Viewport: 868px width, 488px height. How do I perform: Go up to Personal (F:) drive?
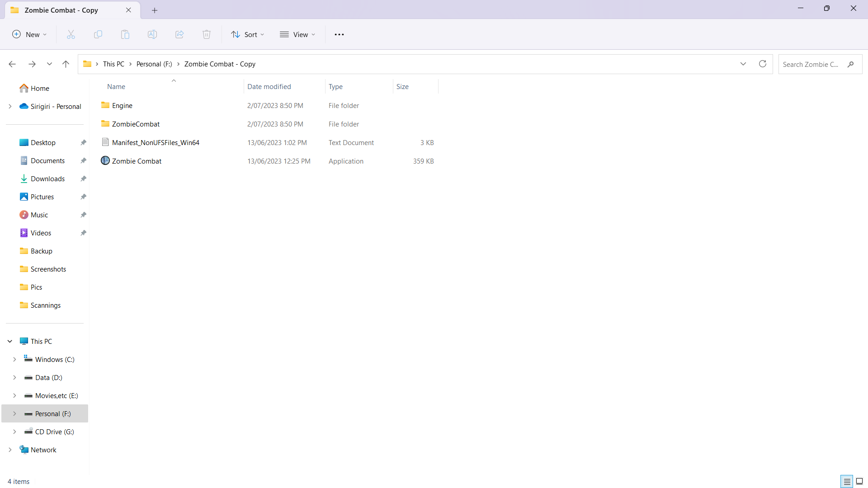tap(66, 64)
